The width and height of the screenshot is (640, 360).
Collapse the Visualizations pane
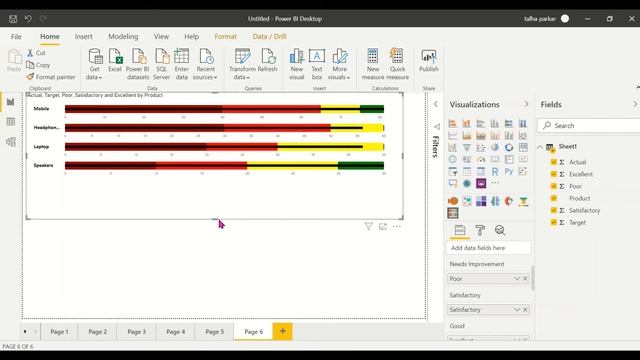click(526, 104)
